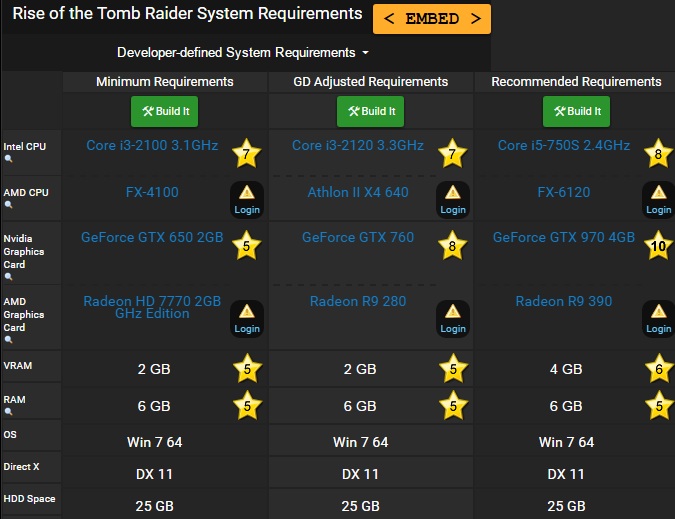The height and width of the screenshot is (519, 675).
Task: Click 25 GB in Recommended column
Action: pyautogui.click(x=566, y=506)
